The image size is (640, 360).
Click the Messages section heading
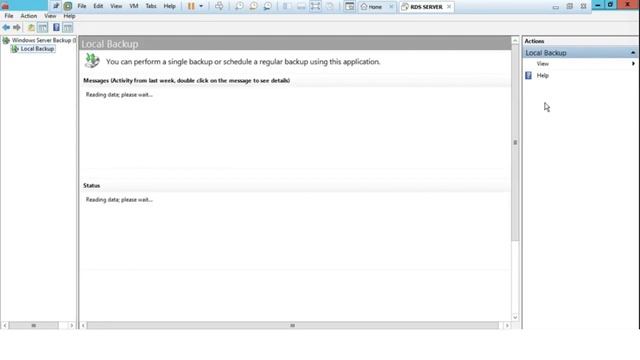(187, 80)
